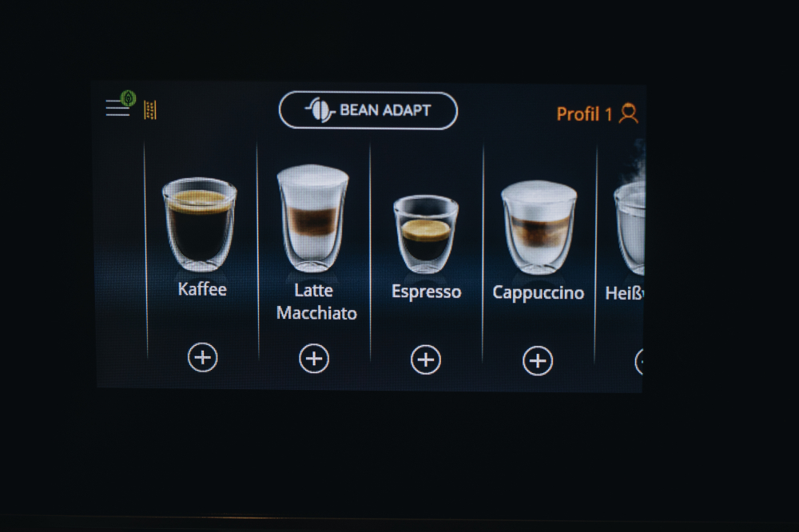Choose the Cappuccino text label
Screen dimensions: 799x532
point(538,293)
